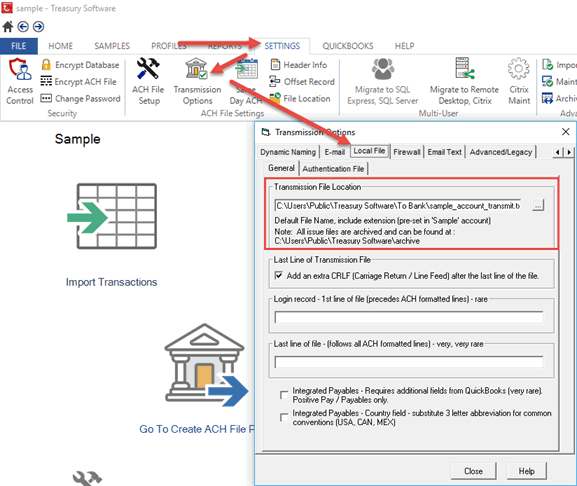
Task: Open the FILE menu tab
Action: point(19,46)
